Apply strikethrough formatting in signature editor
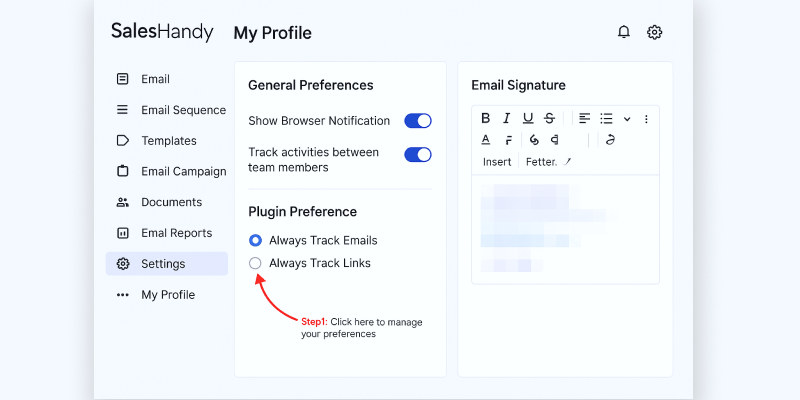Image resolution: width=800 pixels, height=400 pixels. (549, 119)
